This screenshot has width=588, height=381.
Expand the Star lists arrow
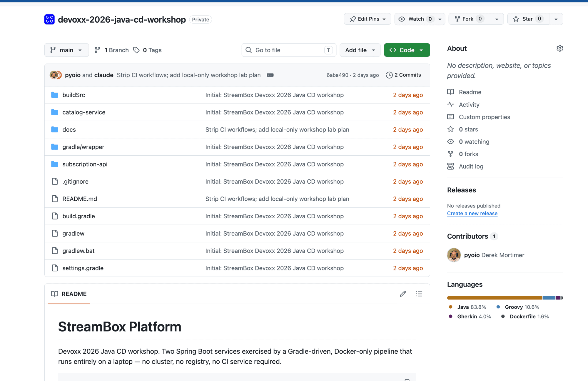tap(556, 19)
